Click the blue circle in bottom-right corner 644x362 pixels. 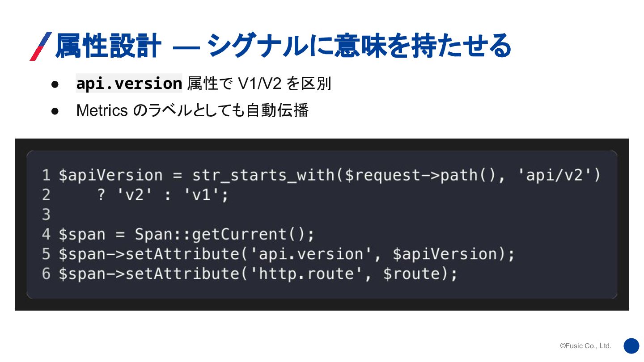pyautogui.click(x=631, y=346)
